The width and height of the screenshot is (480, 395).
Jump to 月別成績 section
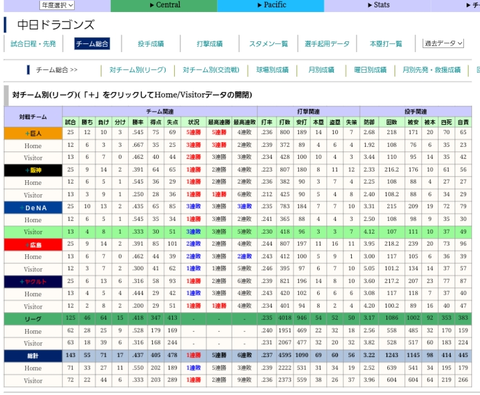coord(321,70)
